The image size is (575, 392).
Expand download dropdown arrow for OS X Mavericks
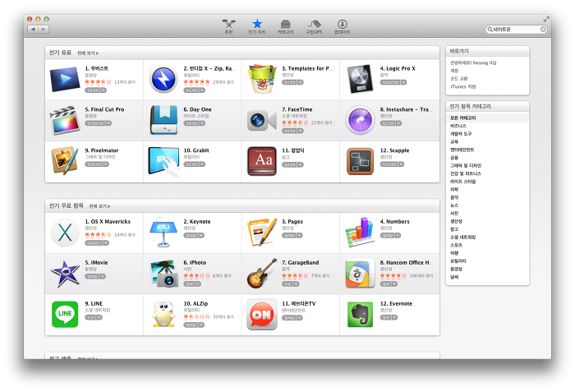click(x=106, y=243)
